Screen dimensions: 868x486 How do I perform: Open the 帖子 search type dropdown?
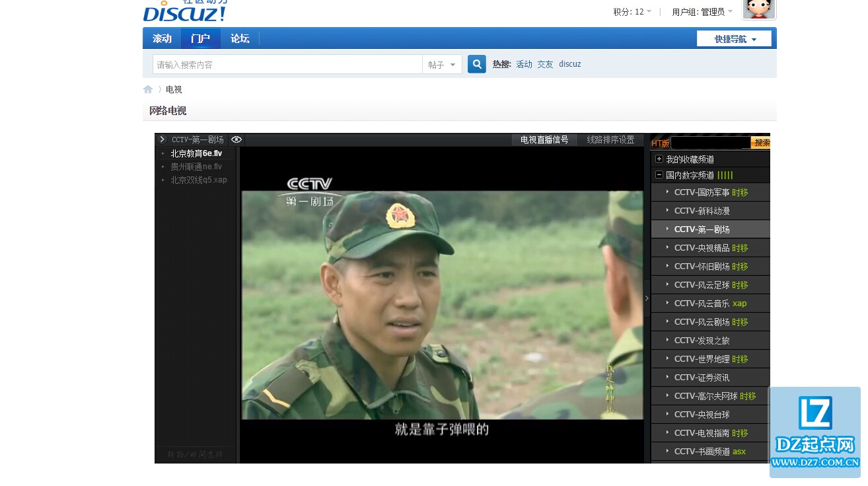pos(442,64)
